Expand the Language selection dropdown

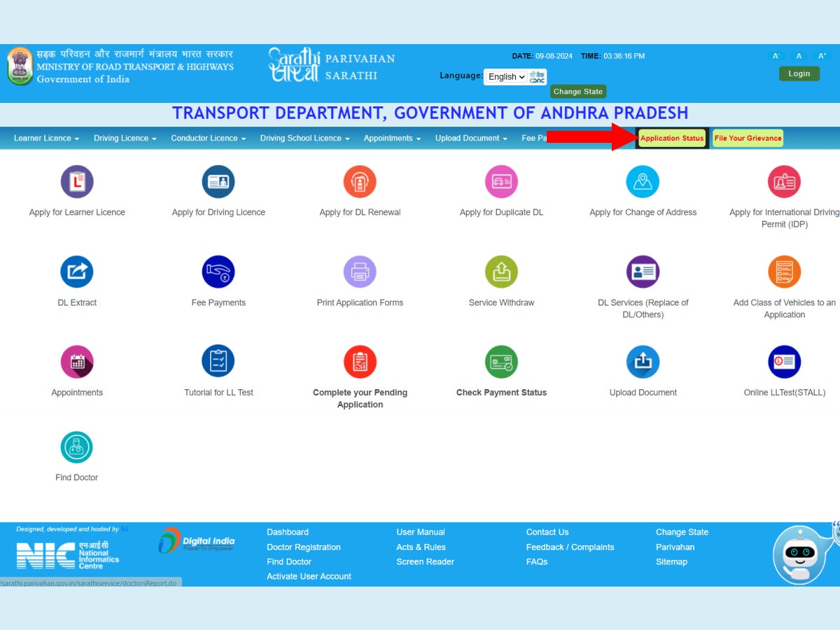coord(507,77)
